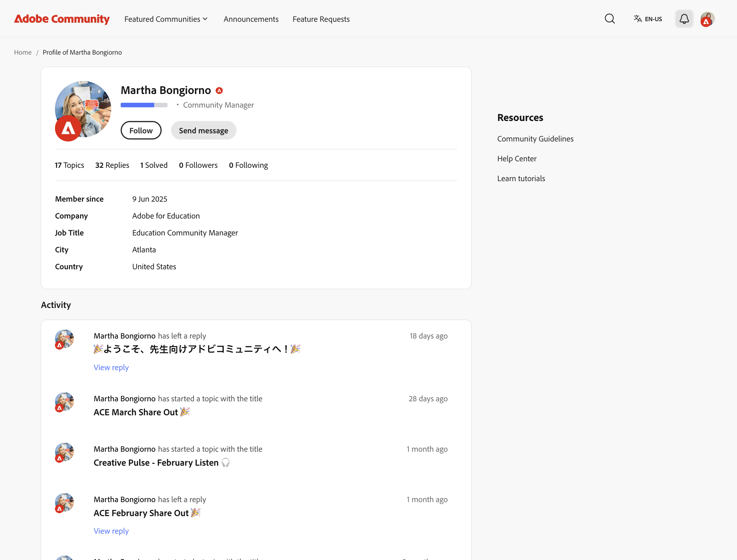Click avatar beside Creative Pulse February Listen
737x560 pixels.
[64, 452]
